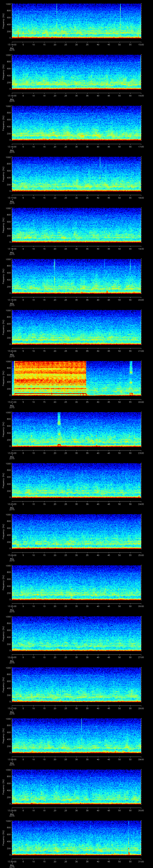The height and width of the screenshot is (868, 153).
Task: Click the 13:21:00 start time label
Action: [x=12, y=402]
